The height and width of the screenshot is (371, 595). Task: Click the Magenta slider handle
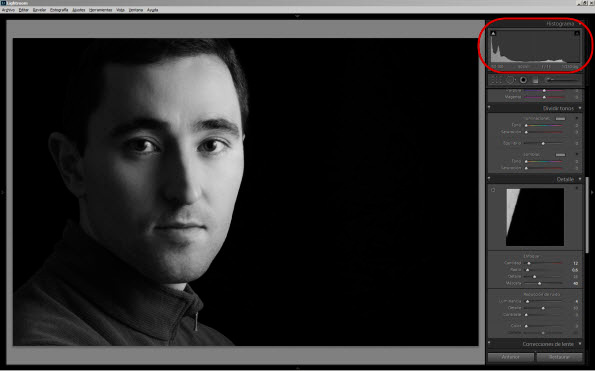pos(544,97)
